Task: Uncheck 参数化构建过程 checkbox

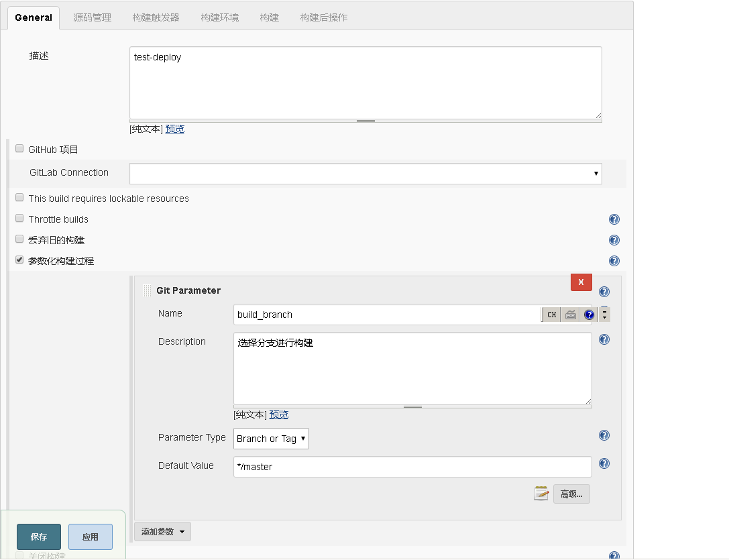Action: pos(19,260)
